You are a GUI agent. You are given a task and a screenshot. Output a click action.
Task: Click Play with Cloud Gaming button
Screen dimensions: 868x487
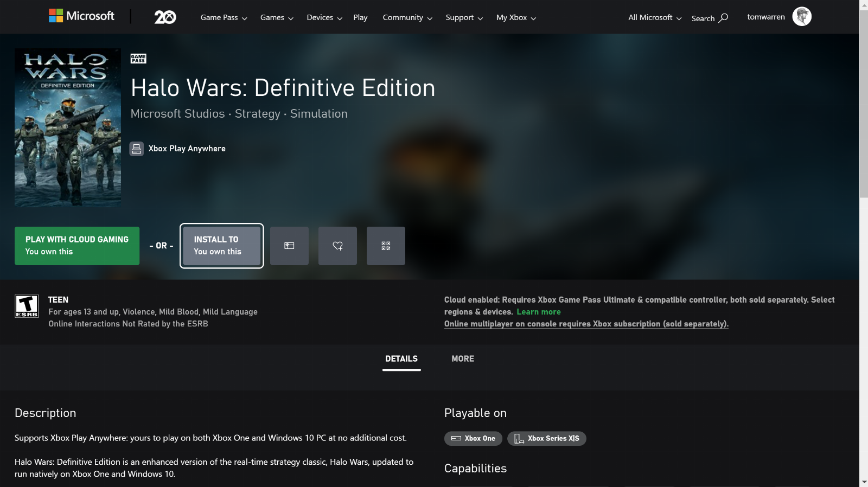(x=77, y=246)
